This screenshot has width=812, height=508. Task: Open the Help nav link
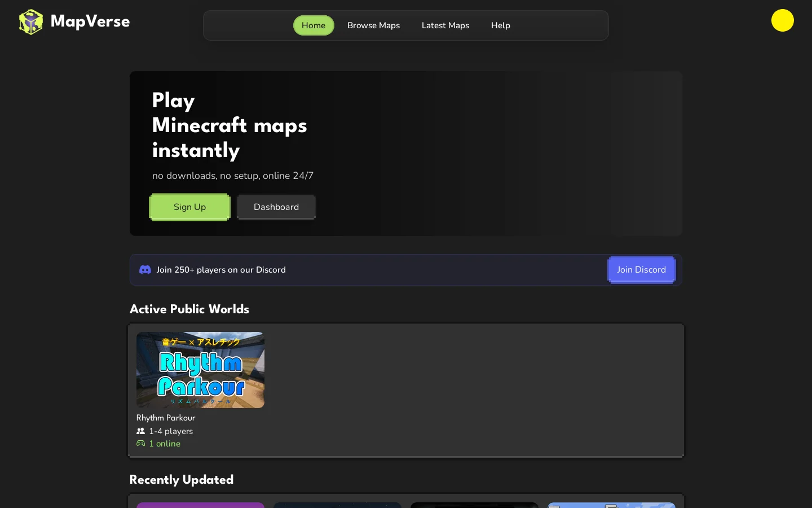click(x=501, y=25)
